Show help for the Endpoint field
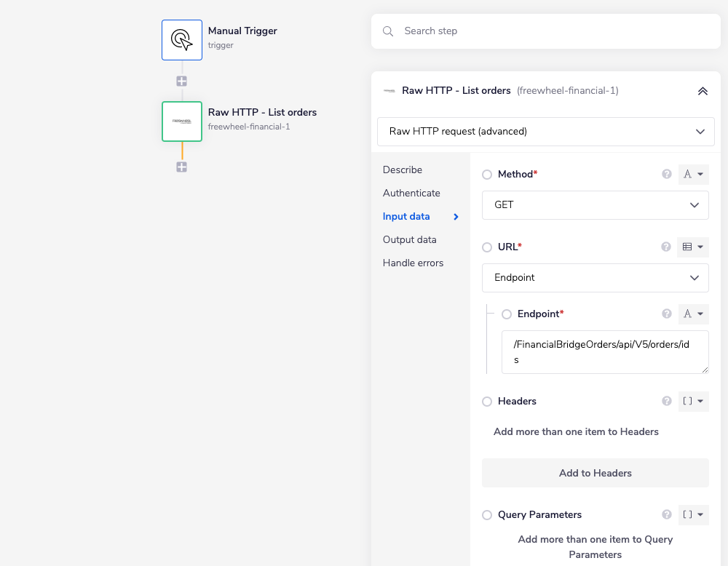Image resolution: width=728 pixels, height=566 pixels. pyautogui.click(x=666, y=314)
